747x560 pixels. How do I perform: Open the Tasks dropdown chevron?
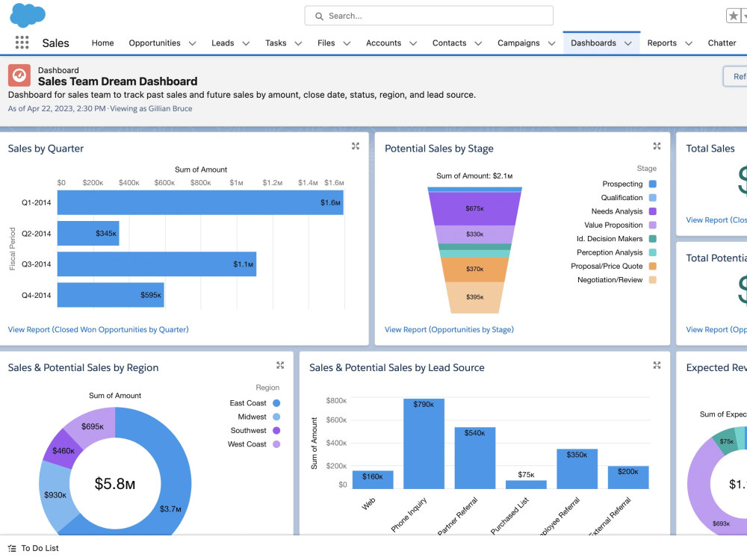coord(298,43)
